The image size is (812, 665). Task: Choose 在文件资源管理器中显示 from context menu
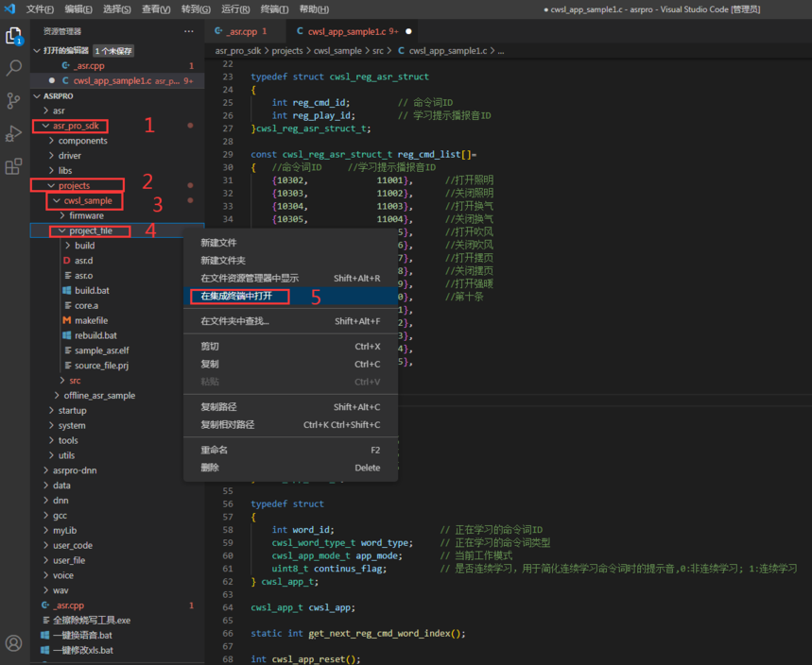coord(290,278)
